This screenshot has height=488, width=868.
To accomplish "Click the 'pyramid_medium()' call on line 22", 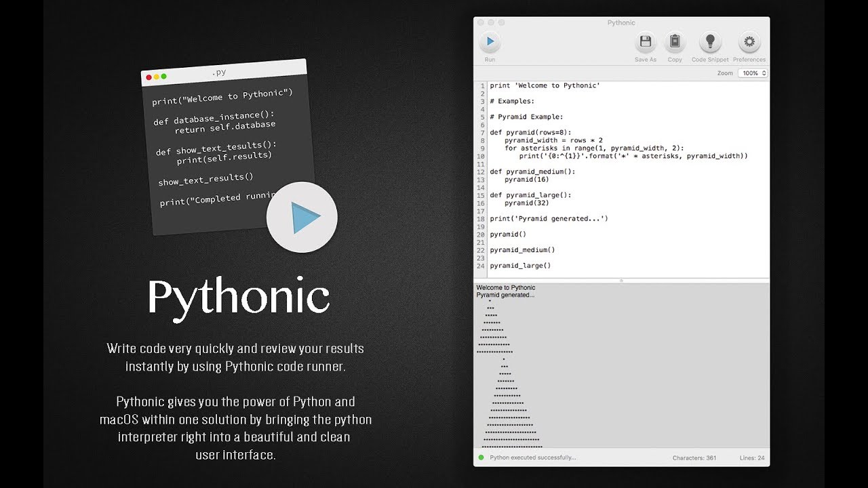I will coord(522,250).
